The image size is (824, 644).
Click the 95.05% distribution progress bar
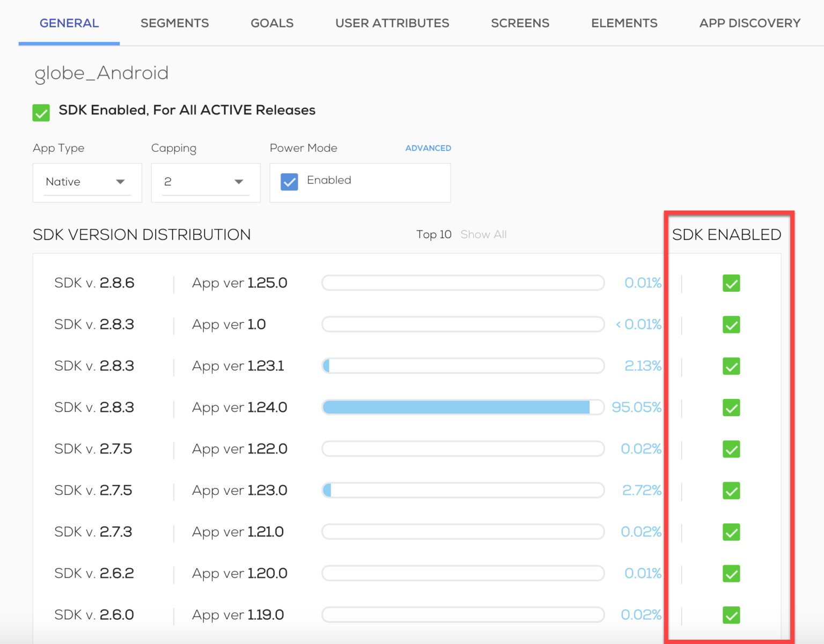(463, 408)
